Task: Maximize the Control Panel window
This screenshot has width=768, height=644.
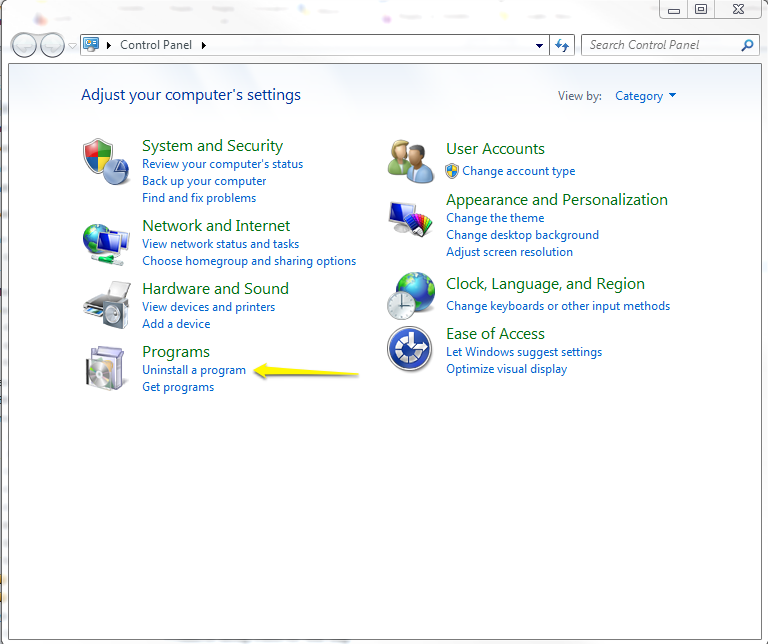Action: [700, 9]
